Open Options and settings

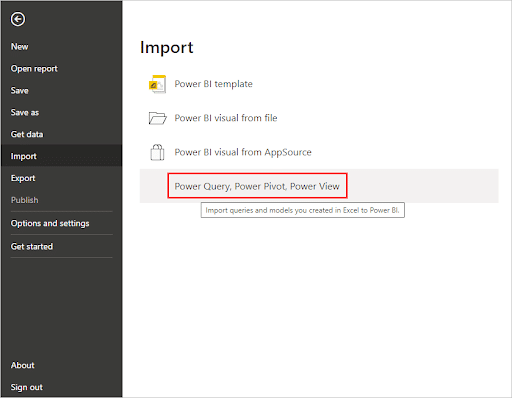pyautogui.click(x=50, y=223)
